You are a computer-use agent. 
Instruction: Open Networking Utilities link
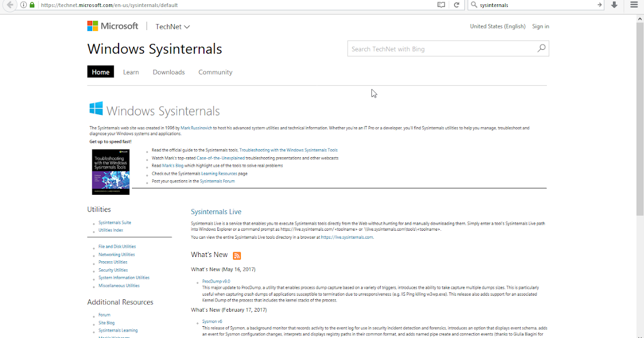point(116,255)
